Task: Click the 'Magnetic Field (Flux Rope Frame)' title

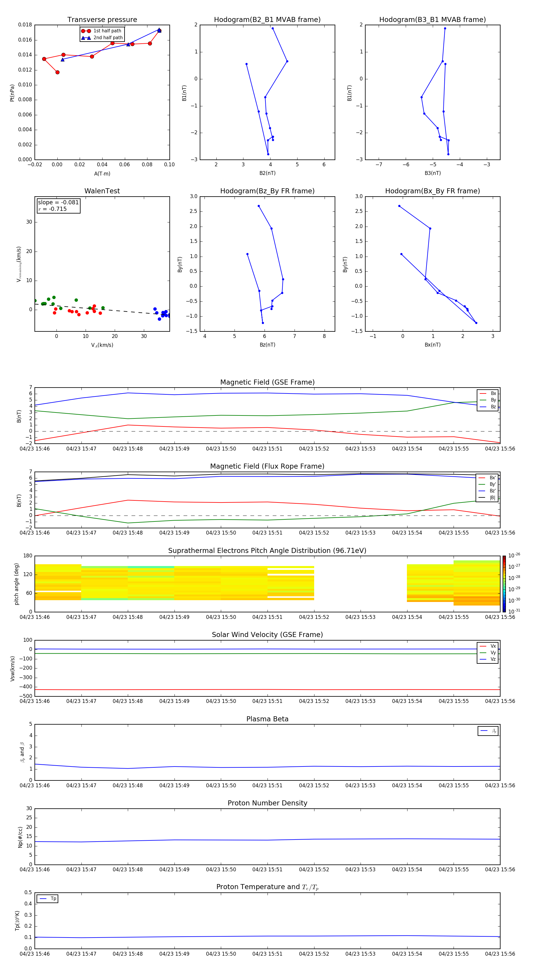Action: [x=267, y=467]
